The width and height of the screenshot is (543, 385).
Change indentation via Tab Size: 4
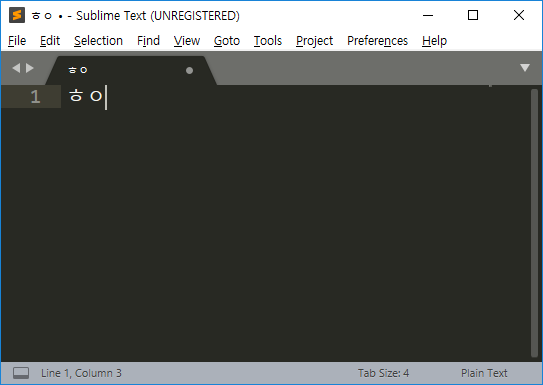(x=383, y=373)
